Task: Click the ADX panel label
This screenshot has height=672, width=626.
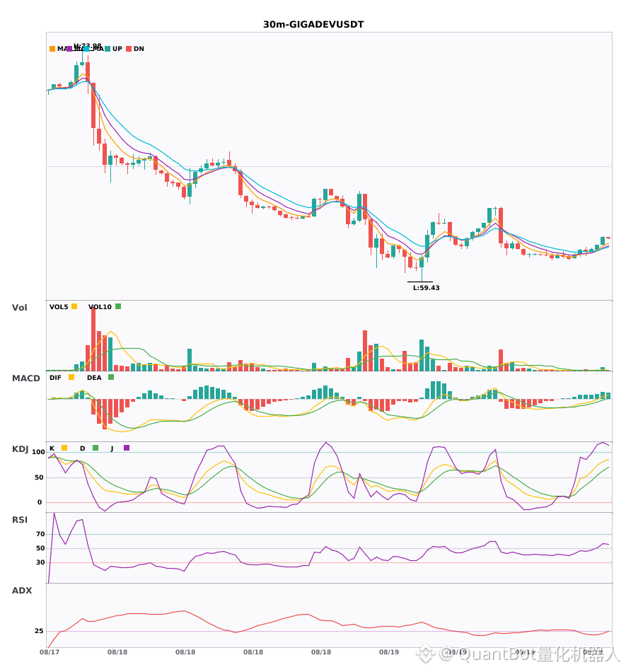Action: coord(22,591)
